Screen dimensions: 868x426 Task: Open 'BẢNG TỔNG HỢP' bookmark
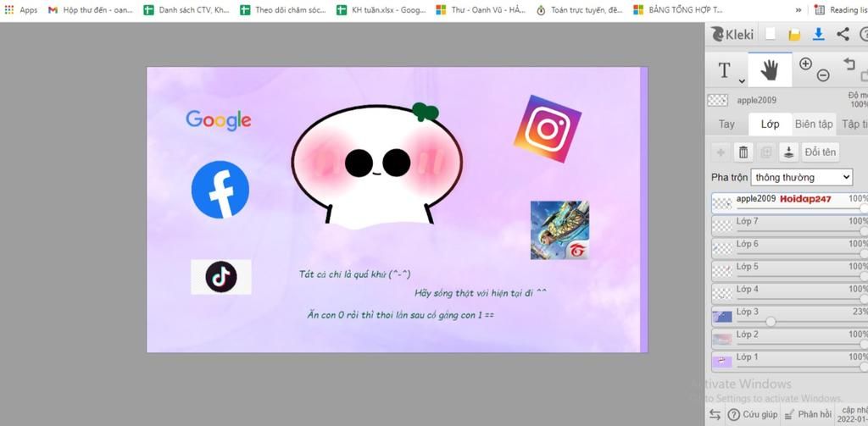(x=678, y=10)
